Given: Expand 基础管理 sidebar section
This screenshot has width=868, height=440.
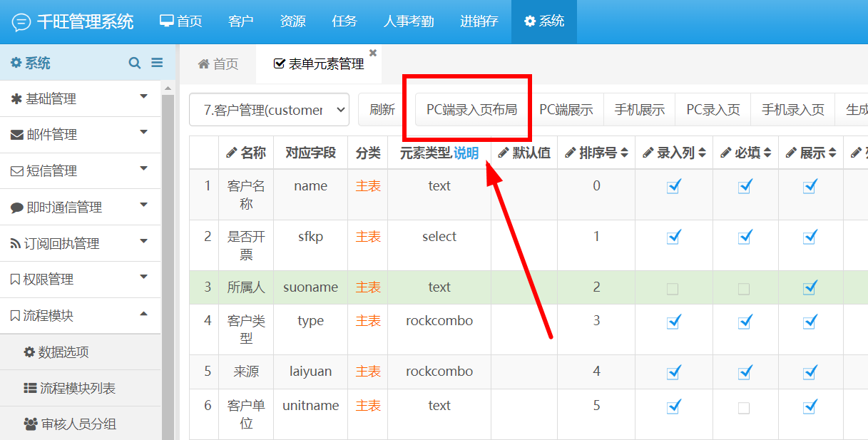Looking at the screenshot, I should [x=81, y=98].
